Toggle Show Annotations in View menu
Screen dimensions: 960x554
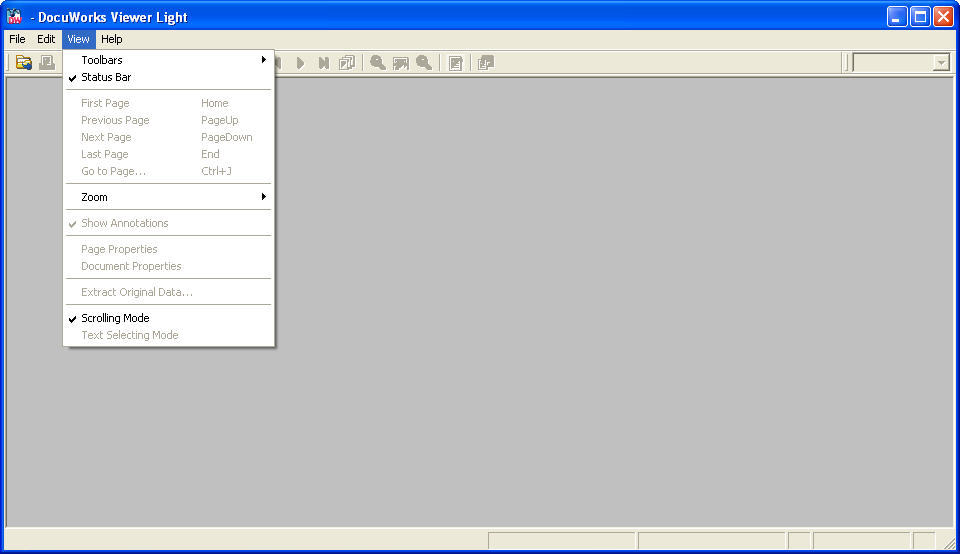[x=169, y=223]
